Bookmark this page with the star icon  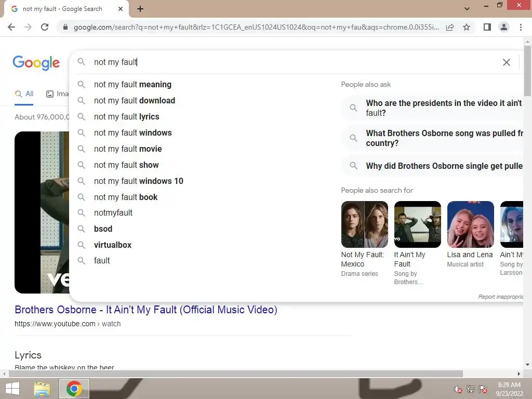pyautogui.click(x=467, y=27)
